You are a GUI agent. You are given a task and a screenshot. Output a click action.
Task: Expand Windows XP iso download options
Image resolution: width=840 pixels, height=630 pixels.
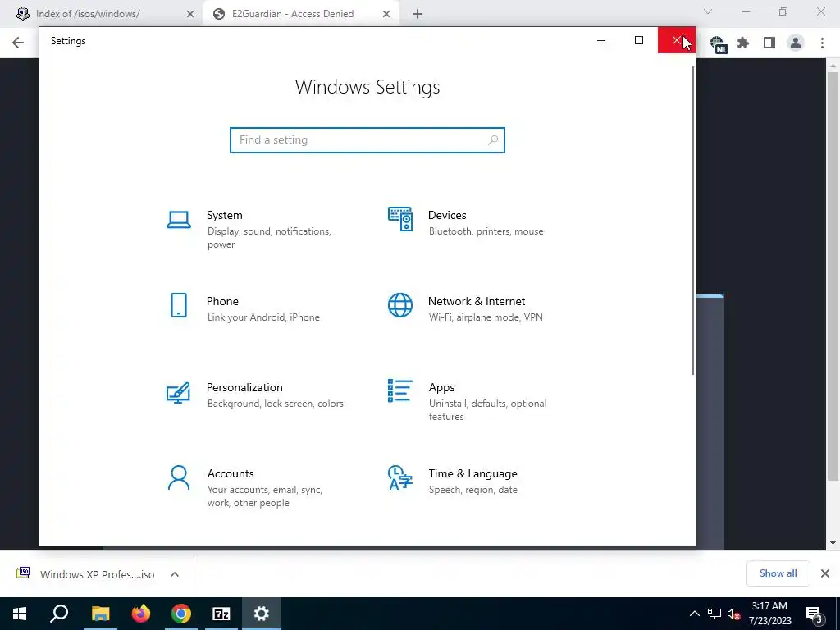pos(175,574)
